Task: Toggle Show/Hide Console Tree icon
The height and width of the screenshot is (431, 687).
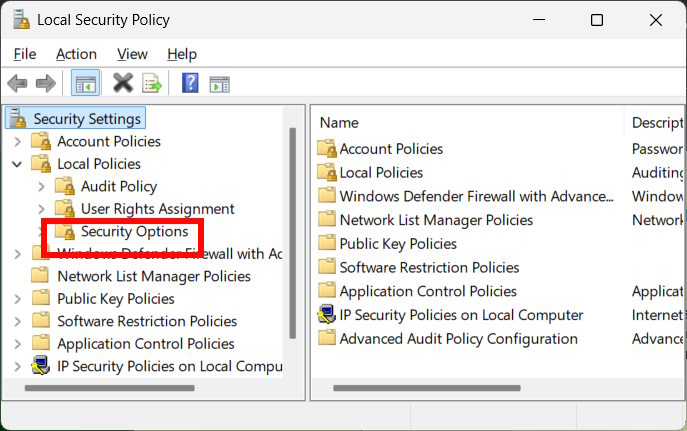Action: coord(85,83)
